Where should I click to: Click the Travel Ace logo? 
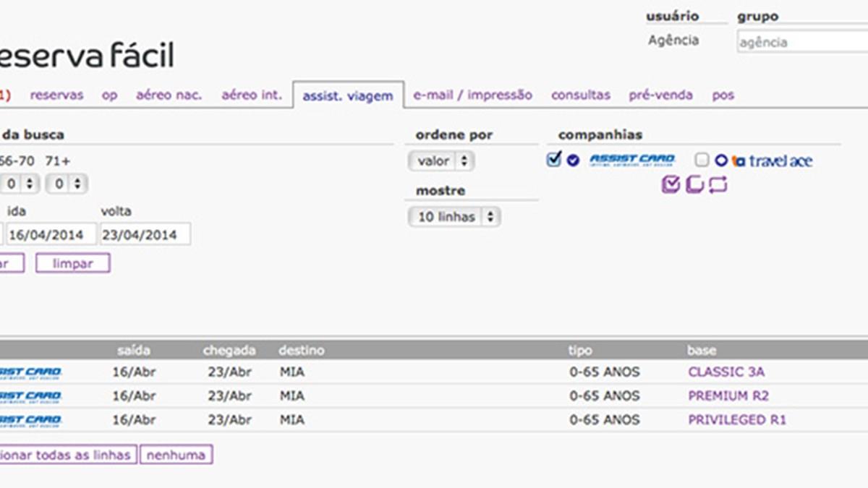[772, 160]
